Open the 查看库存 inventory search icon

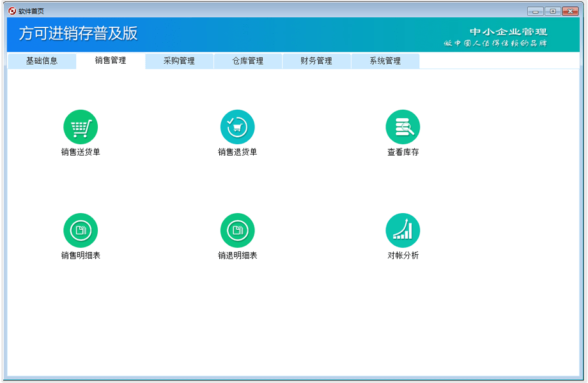(403, 127)
